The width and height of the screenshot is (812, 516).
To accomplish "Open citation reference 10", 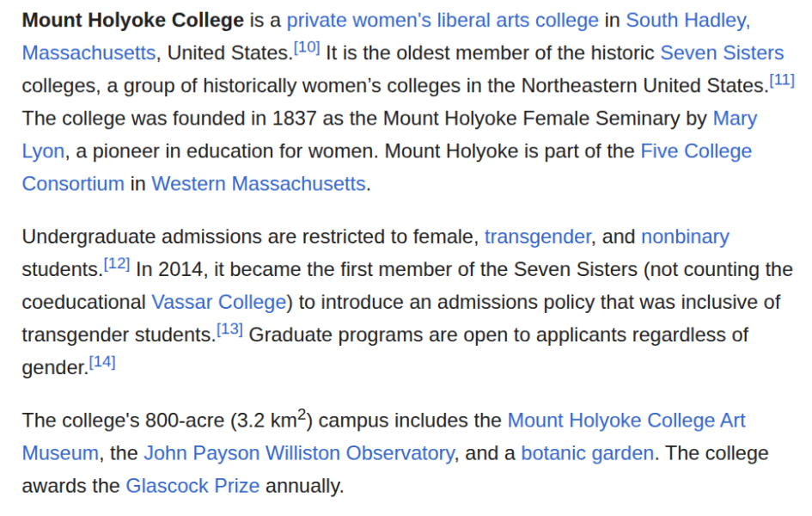I will pyautogui.click(x=307, y=47).
